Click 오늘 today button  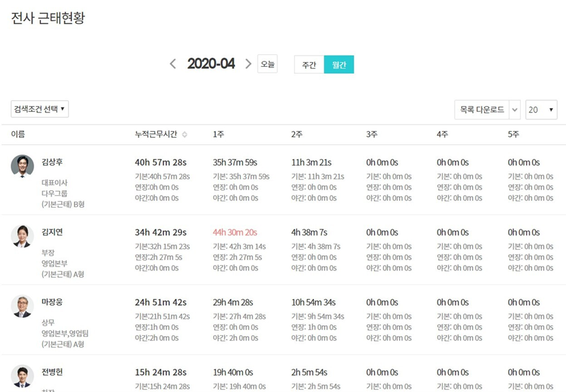tap(267, 64)
